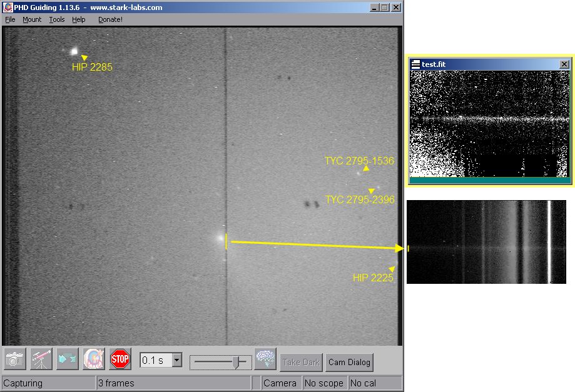Viewport: 575px width, 392px height.
Task: Click the test.fit window title icon
Action: (x=415, y=64)
